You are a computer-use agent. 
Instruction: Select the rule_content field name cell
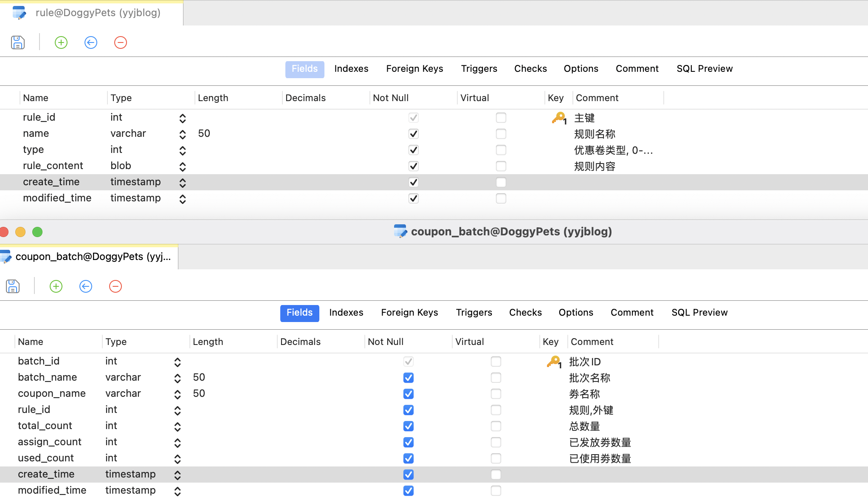[53, 166]
